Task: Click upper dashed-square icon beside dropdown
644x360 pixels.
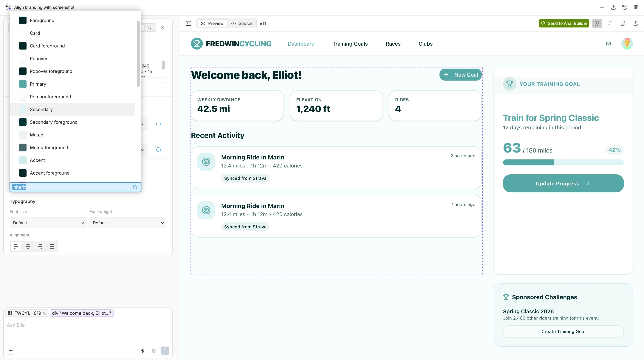Action: [x=158, y=124]
